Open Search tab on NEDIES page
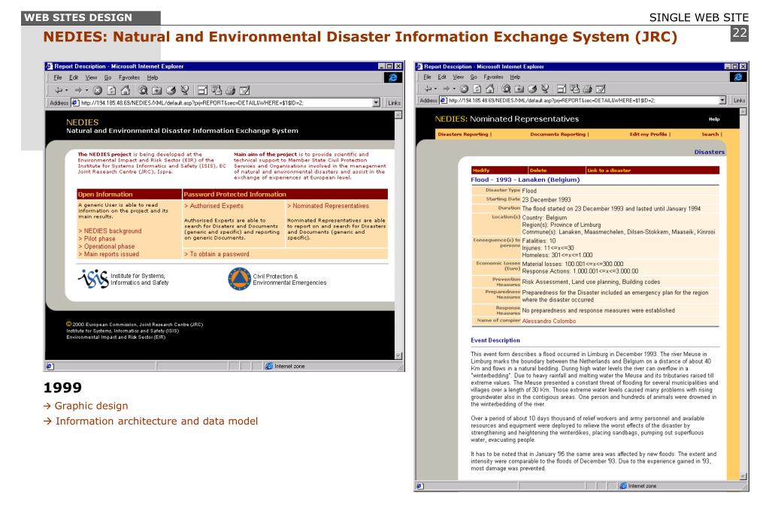This screenshot has height=532, width=769. tap(710, 134)
